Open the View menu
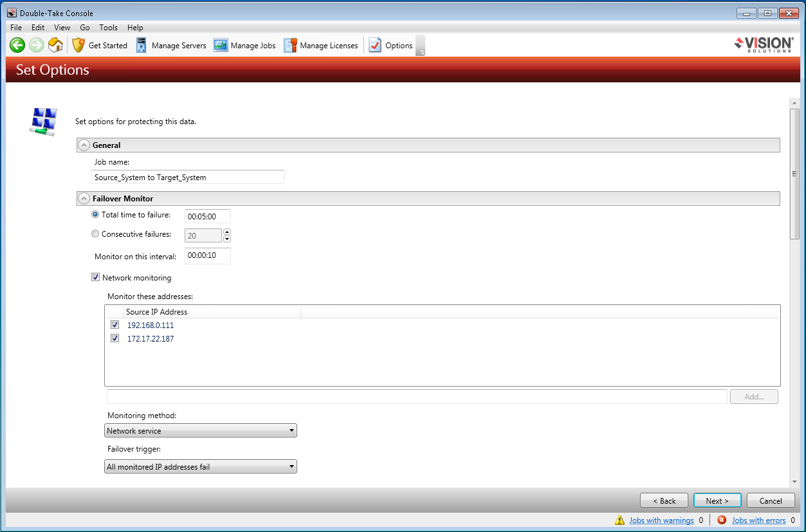 [62, 28]
